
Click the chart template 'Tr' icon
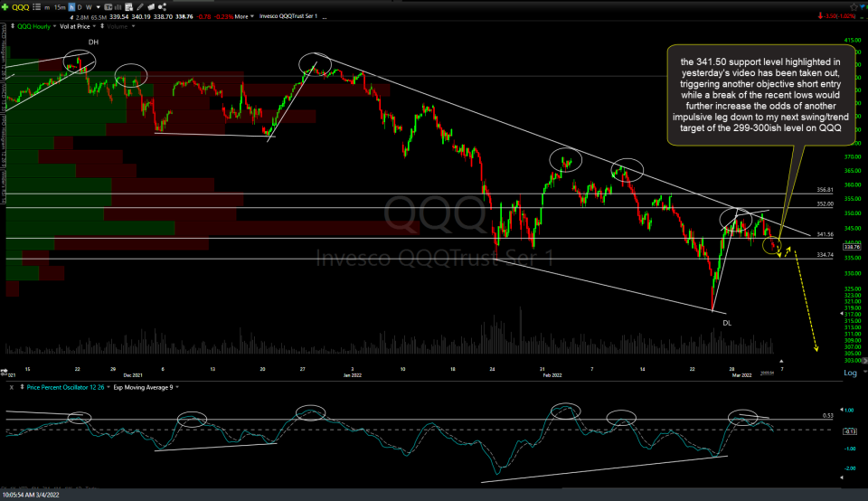click(x=108, y=7)
